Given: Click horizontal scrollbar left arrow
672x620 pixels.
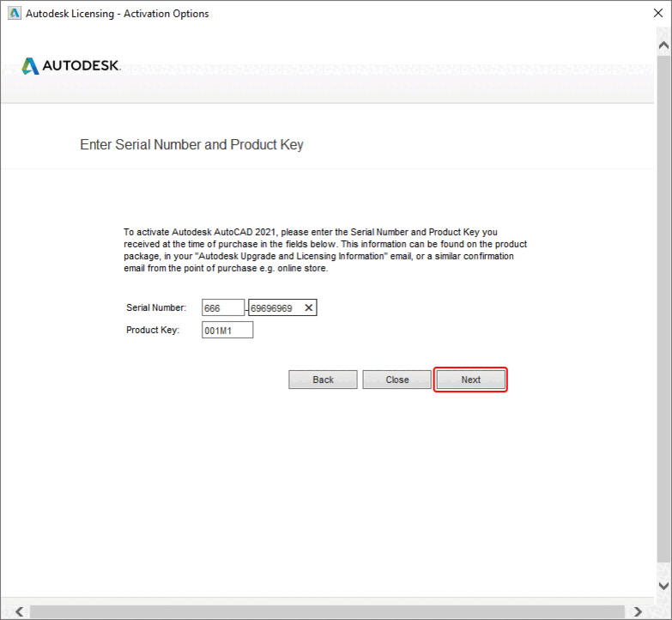Looking at the screenshot, I should pos(19,611).
